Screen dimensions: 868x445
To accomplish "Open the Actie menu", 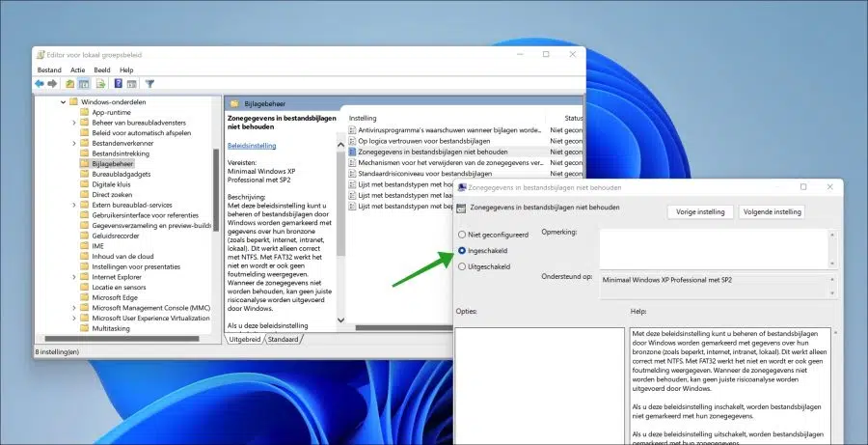I will [77, 70].
